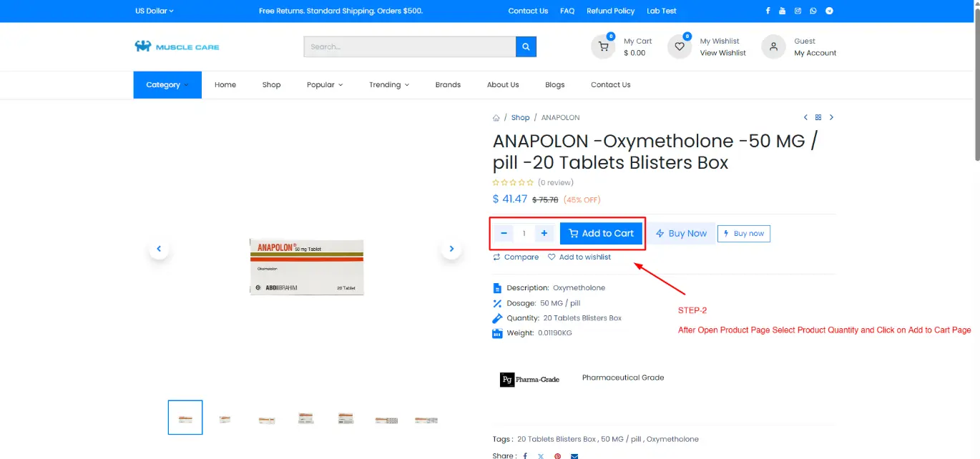
Task: Go to previous product image arrow
Action: pyautogui.click(x=159, y=249)
